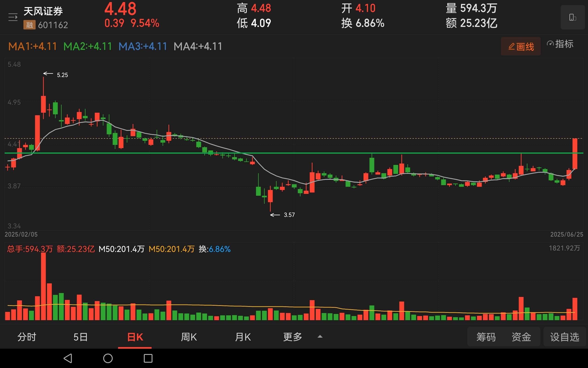The height and width of the screenshot is (368, 588).
Task: Select the latest red candlestick on 2025/06/25
Action: pyautogui.click(x=575, y=154)
